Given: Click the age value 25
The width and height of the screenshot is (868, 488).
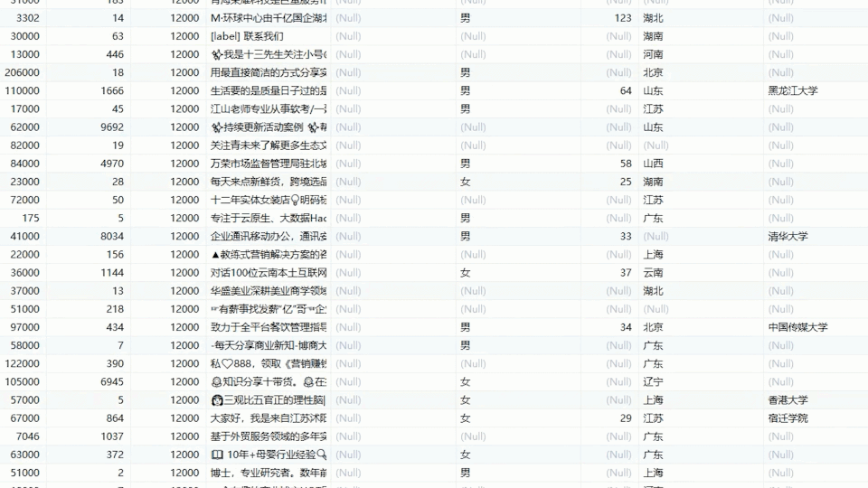Looking at the screenshot, I should click(x=626, y=182).
